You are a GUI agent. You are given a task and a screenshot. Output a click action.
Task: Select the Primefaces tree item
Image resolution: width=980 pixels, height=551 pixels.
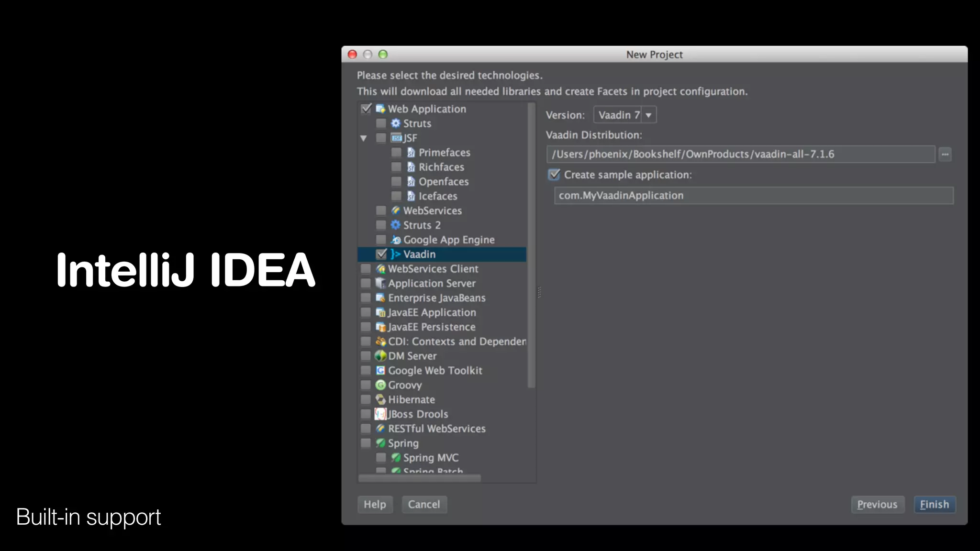click(x=444, y=153)
